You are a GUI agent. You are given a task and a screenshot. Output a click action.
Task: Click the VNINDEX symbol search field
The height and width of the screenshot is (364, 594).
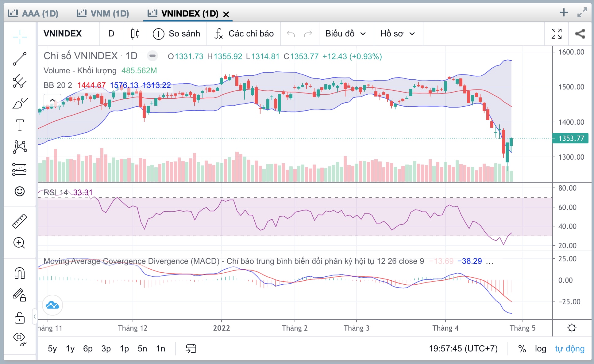pyautogui.click(x=69, y=34)
